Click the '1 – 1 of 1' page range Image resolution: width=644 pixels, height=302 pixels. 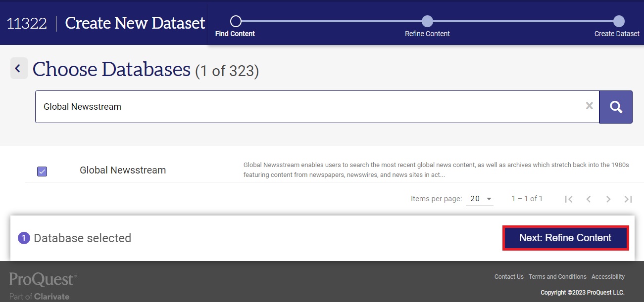tap(527, 199)
